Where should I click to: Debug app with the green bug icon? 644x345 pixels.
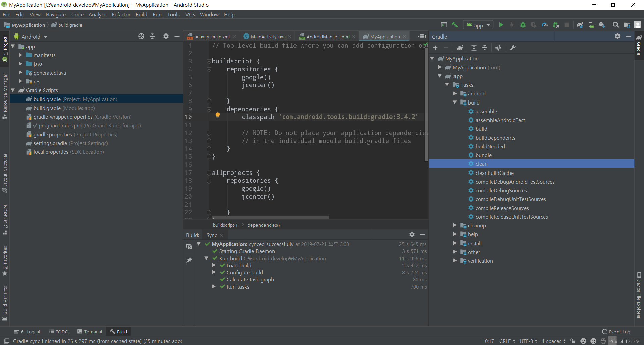[x=523, y=25]
